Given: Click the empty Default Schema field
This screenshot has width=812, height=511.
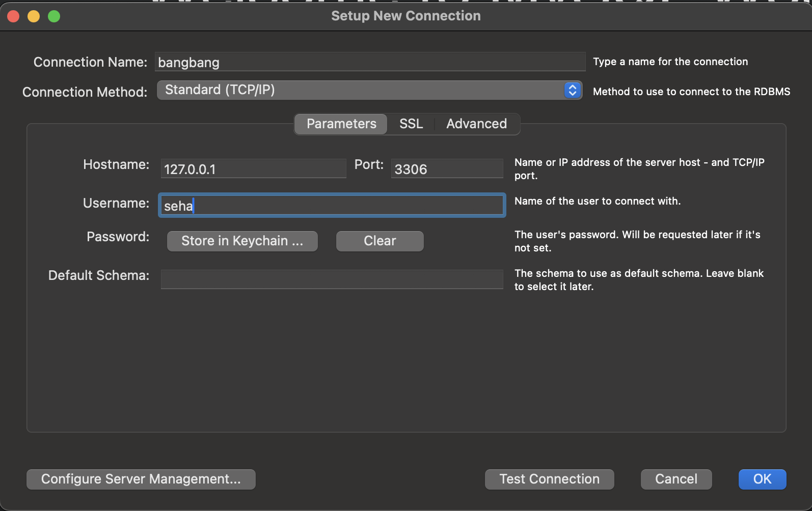Looking at the screenshot, I should [332, 279].
